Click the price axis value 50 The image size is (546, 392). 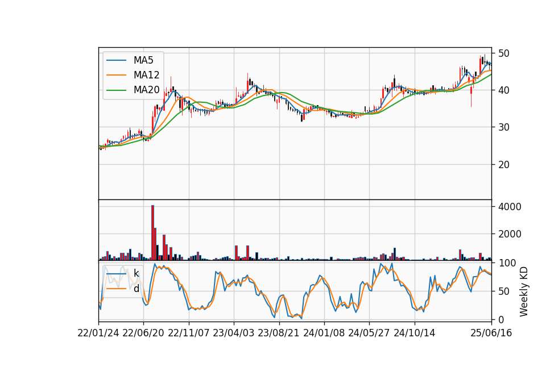point(504,53)
